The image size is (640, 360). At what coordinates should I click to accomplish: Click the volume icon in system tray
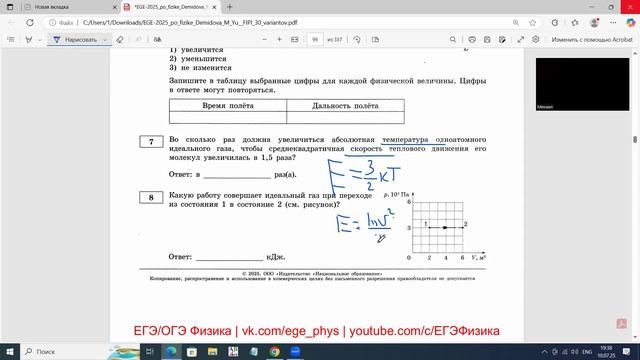[575, 351]
